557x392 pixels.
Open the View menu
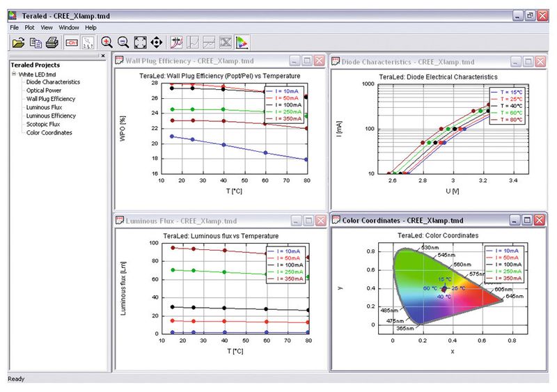pyautogui.click(x=47, y=27)
